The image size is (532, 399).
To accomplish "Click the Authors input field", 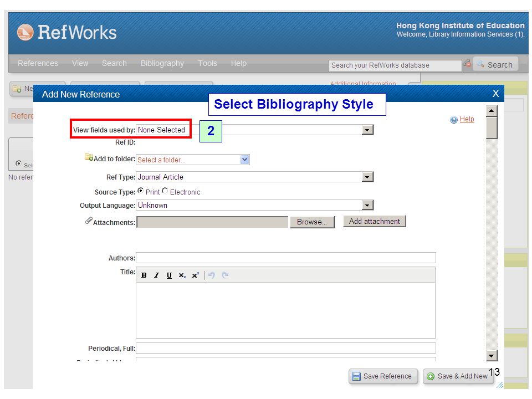I will pos(286,258).
